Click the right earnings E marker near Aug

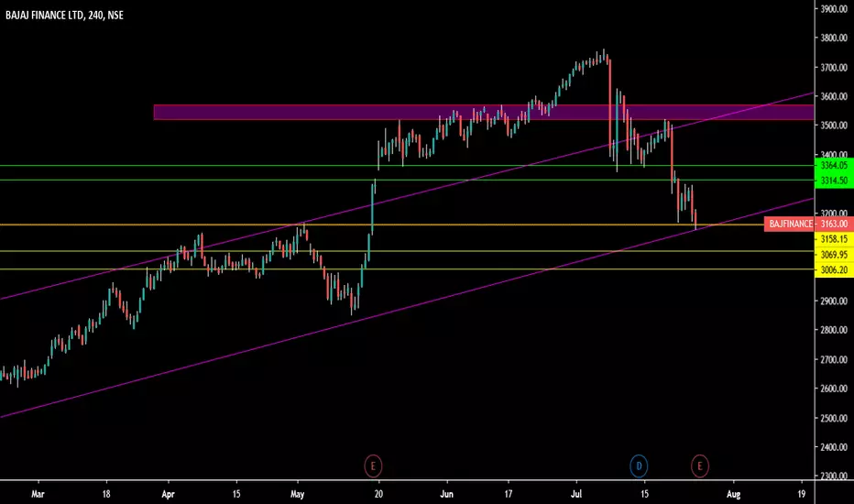click(700, 466)
